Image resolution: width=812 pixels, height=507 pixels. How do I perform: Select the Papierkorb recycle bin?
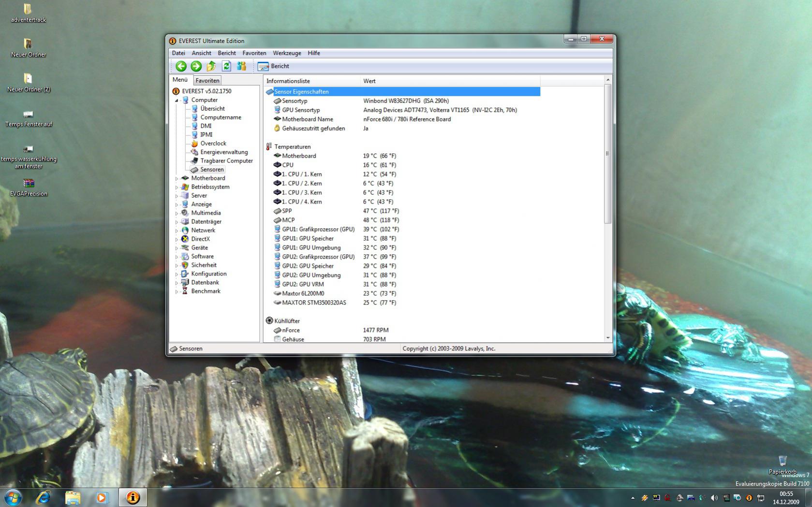(782, 465)
